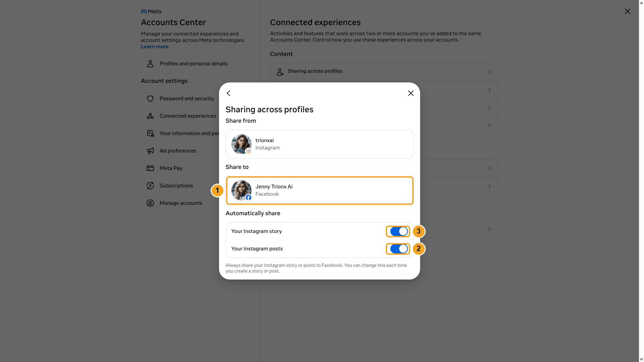Click the page scrollbar down arrow
The height and width of the screenshot is (362, 644).
click(641, 359)
